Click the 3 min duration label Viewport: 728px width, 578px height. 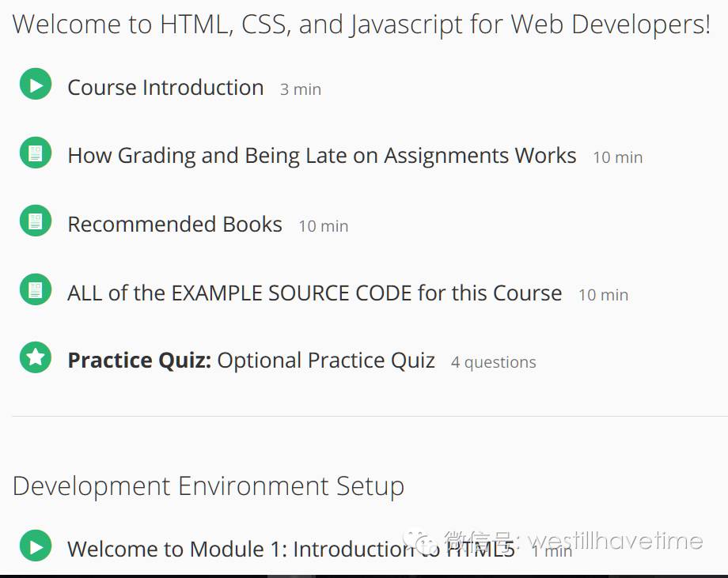[x=301, y=89]
